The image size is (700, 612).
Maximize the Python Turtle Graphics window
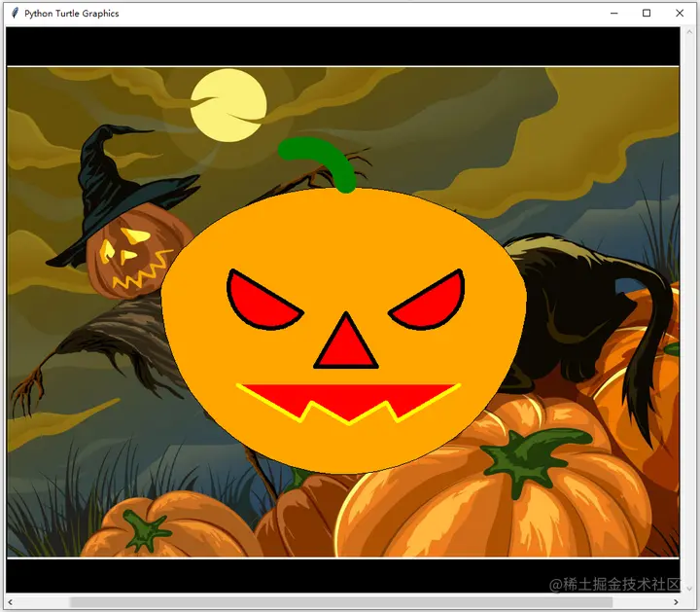point(647,13)
